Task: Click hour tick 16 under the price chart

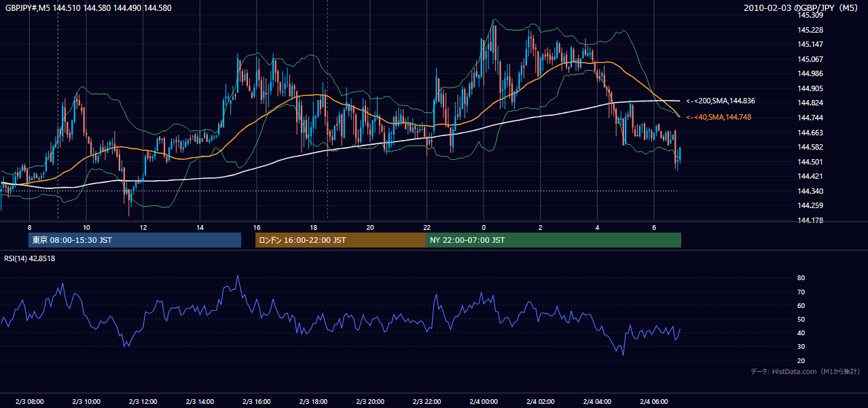Action: [x=257, y=227]
